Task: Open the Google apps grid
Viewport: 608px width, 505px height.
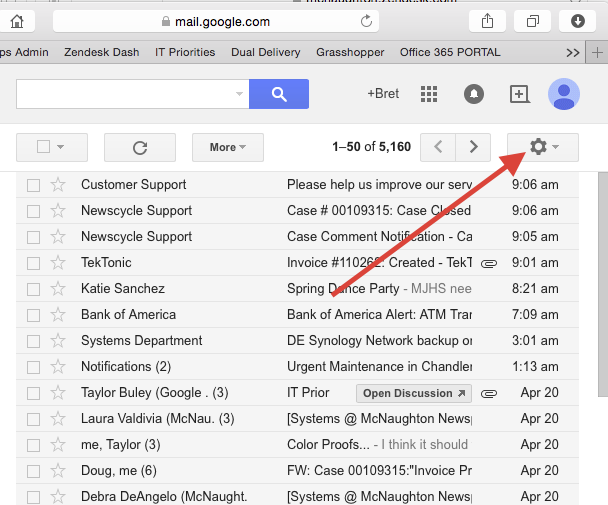Action: [429, 94]
